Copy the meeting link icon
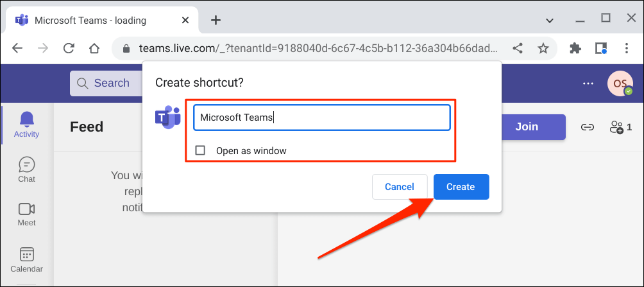The height and width of the screenshot is (287, 644). 587,127
